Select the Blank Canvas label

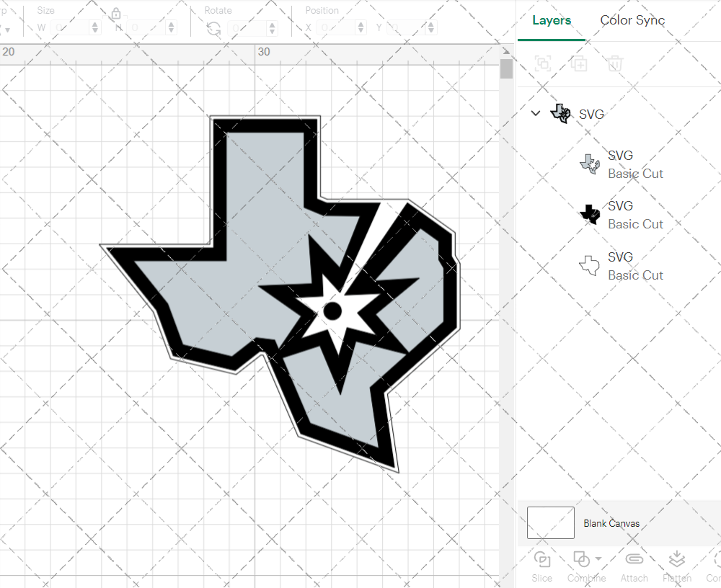point(611,523)
